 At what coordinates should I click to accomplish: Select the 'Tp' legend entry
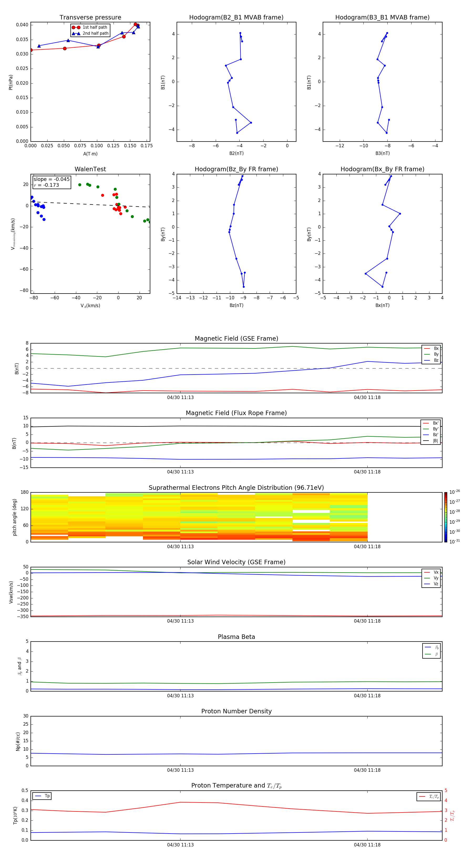42,796
